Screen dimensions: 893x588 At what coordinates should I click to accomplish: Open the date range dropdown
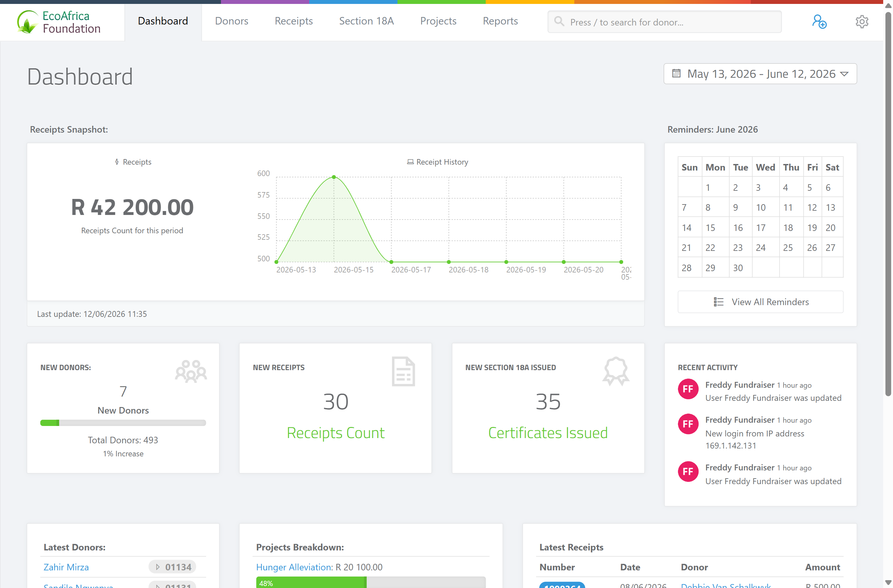[760, 73]
